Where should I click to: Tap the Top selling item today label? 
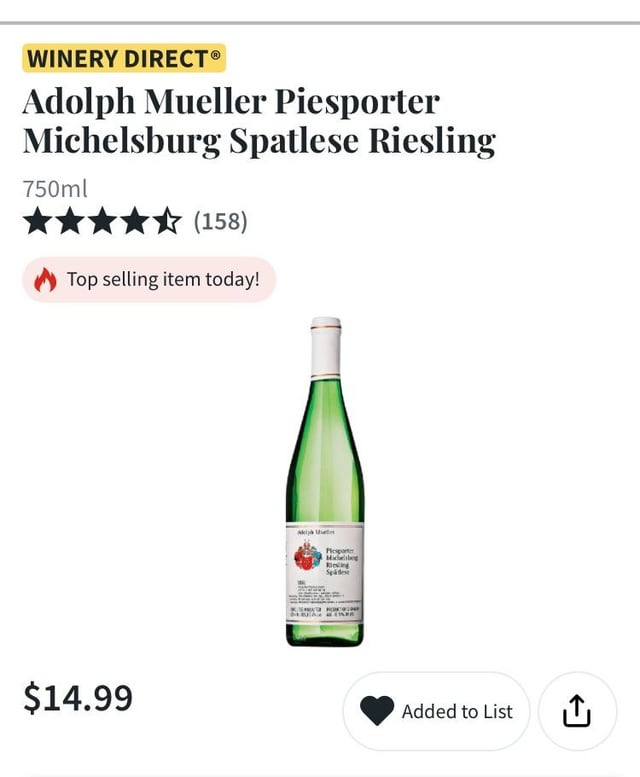tap(163, 280)
